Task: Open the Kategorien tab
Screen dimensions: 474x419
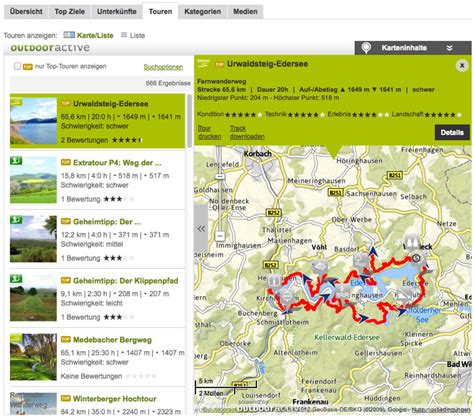Action: click(x=203, y=12)
